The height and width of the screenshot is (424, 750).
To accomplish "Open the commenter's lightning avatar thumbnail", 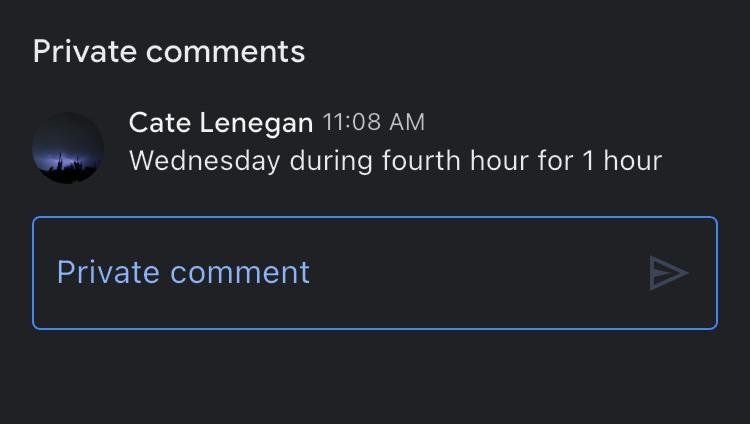I will coord(68,148).
